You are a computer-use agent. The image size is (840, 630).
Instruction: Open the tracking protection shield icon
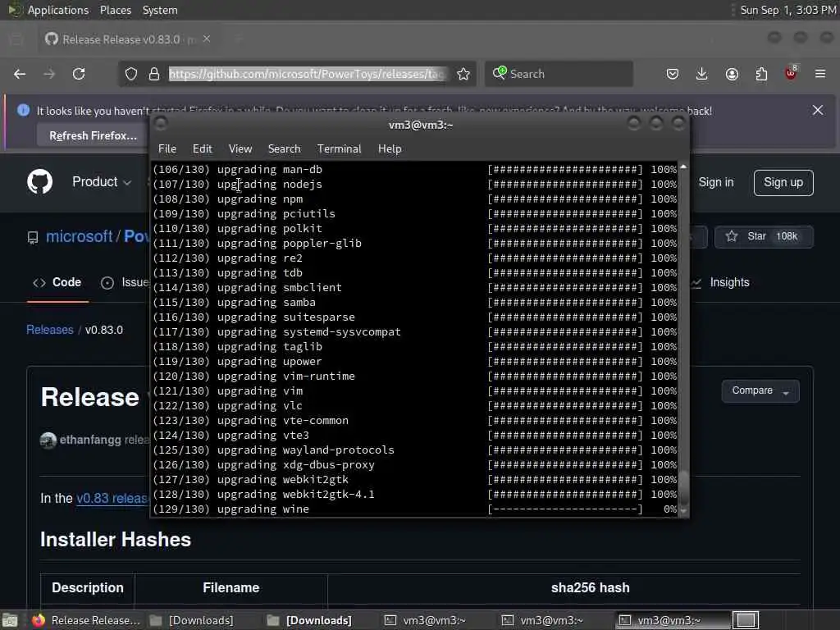[x=131, y=74]
